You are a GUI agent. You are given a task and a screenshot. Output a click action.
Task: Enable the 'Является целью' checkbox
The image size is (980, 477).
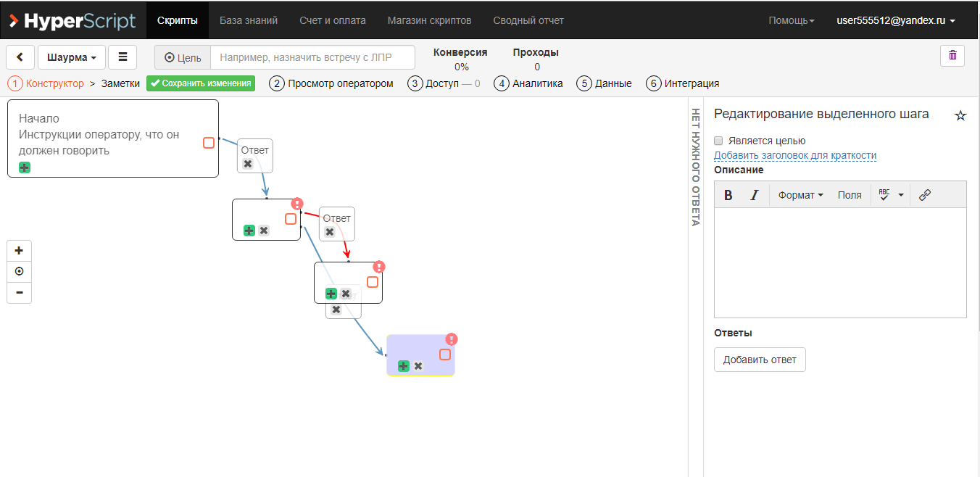718,141
